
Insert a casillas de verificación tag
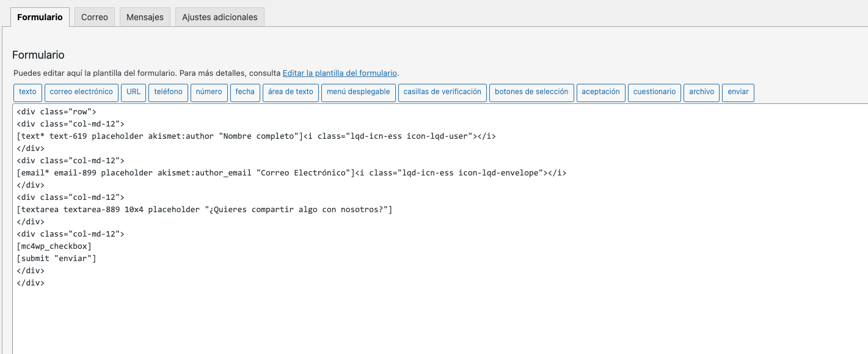click(442, 92)
